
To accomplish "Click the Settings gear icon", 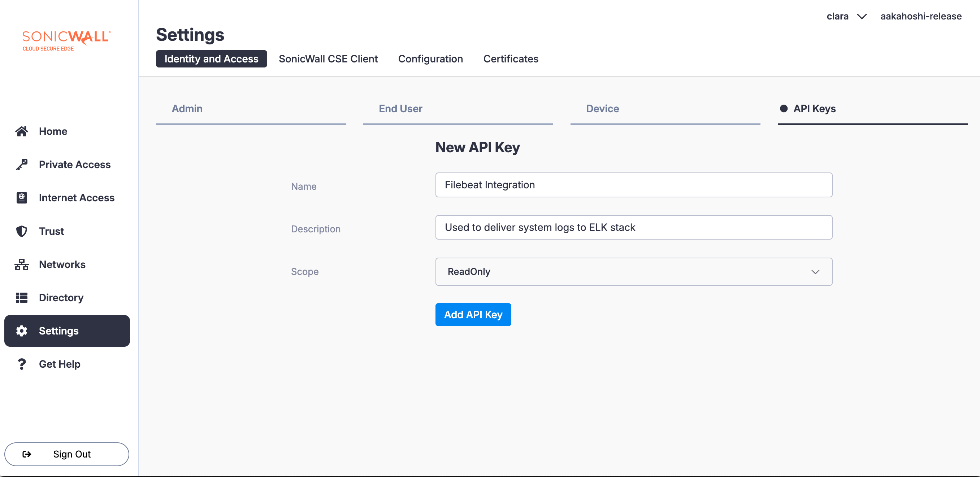I will click(x=21, y=331).
